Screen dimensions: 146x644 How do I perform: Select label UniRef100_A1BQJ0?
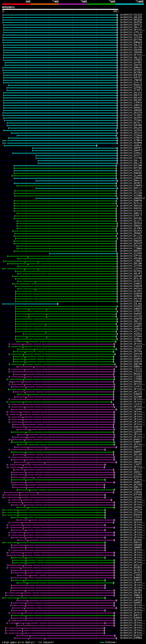pyautogui.click(x=131, y=146)
